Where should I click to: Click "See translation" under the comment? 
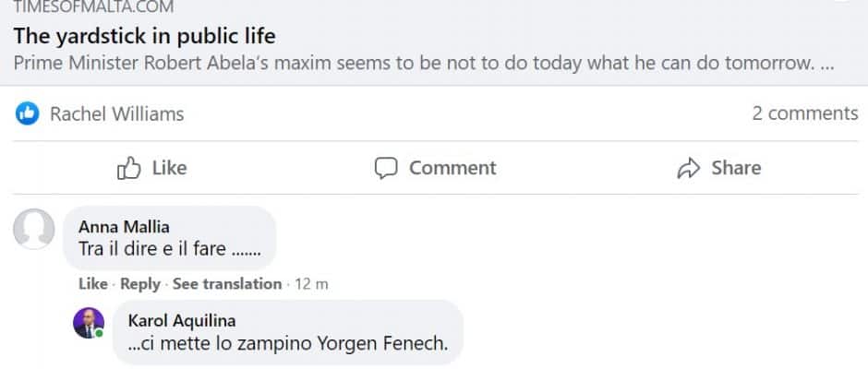point(227,284)
